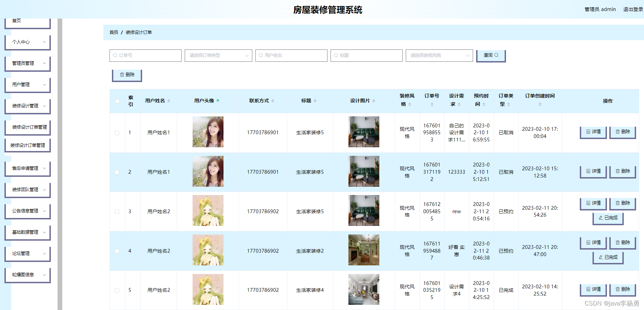Click search icon in 订单号 field
The width and height of the screenshot is (644, 310).
click(x=115, y=55)
